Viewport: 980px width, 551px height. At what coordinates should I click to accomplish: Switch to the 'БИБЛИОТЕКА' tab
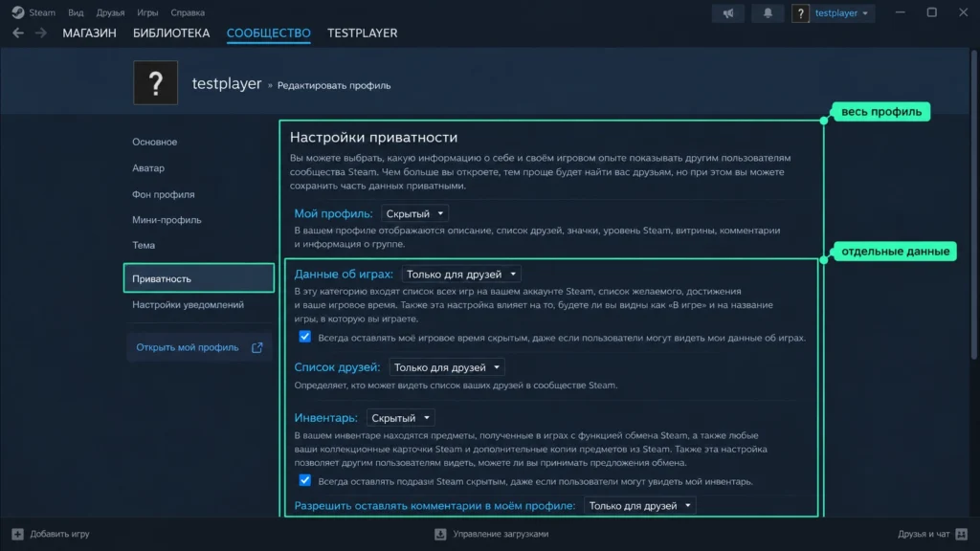(171, 33)
